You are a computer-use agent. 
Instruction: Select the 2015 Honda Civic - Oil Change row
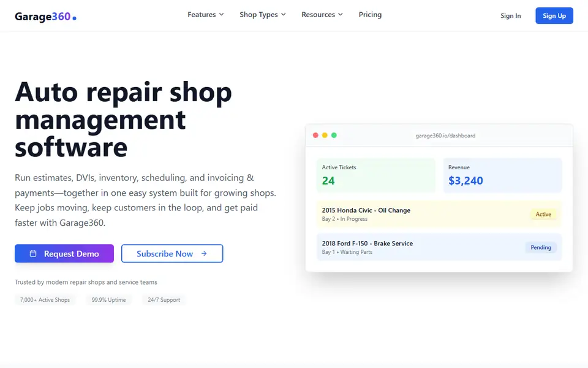pos(439,214)
